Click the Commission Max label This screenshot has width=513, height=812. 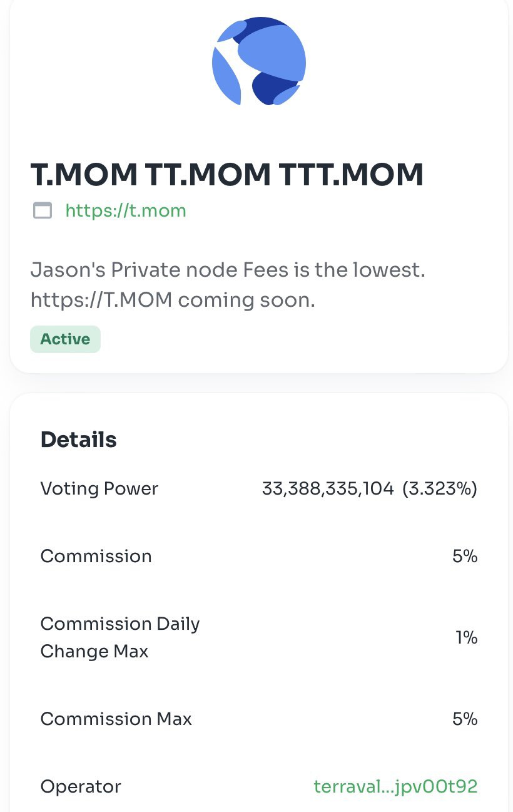(116, 719)
